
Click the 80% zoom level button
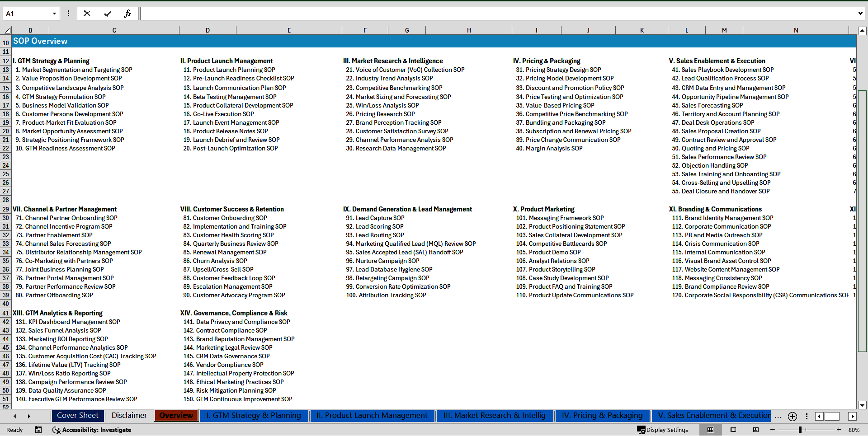(x=854, y=430)
